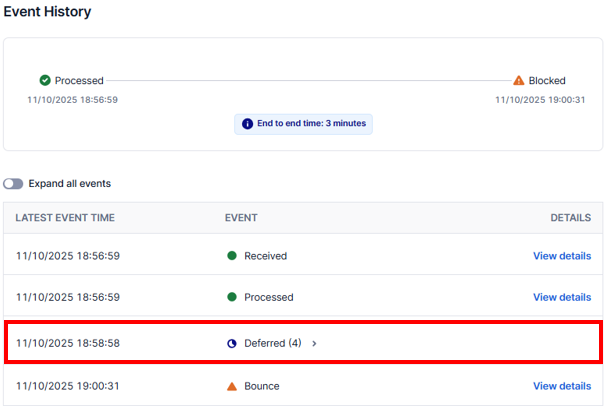Click the EVENT column header

coord(241,218)
